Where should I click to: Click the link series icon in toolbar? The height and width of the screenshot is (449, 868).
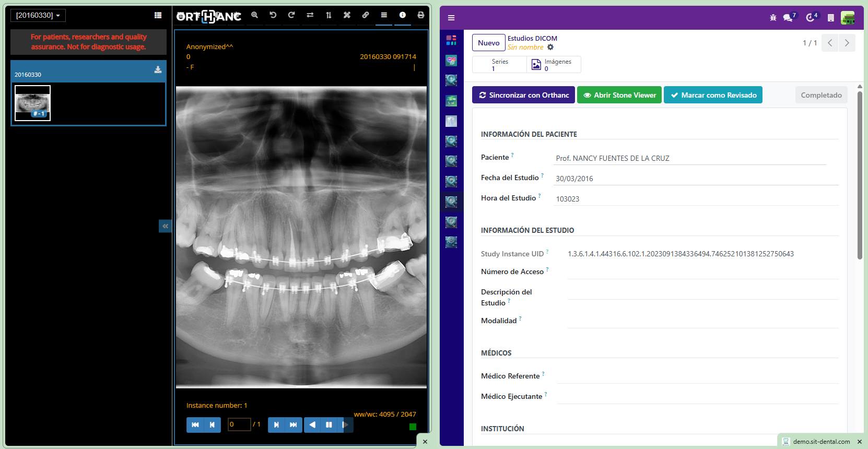(366, 15)
